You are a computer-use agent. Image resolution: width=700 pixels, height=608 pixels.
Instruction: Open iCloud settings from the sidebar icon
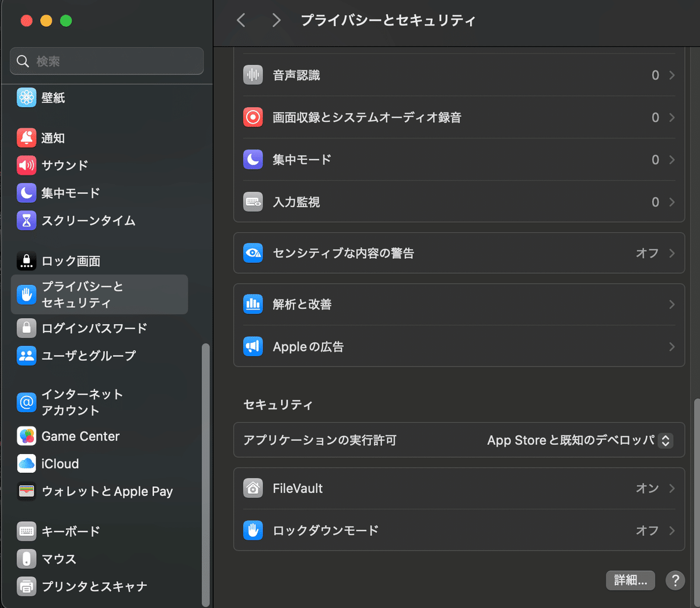click(26, 463)
